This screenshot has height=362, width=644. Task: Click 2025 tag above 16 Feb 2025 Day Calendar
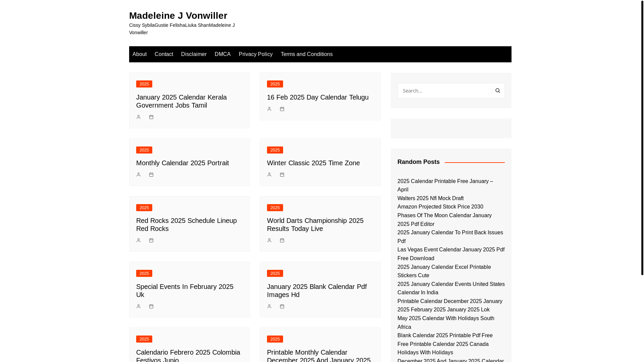275,84
